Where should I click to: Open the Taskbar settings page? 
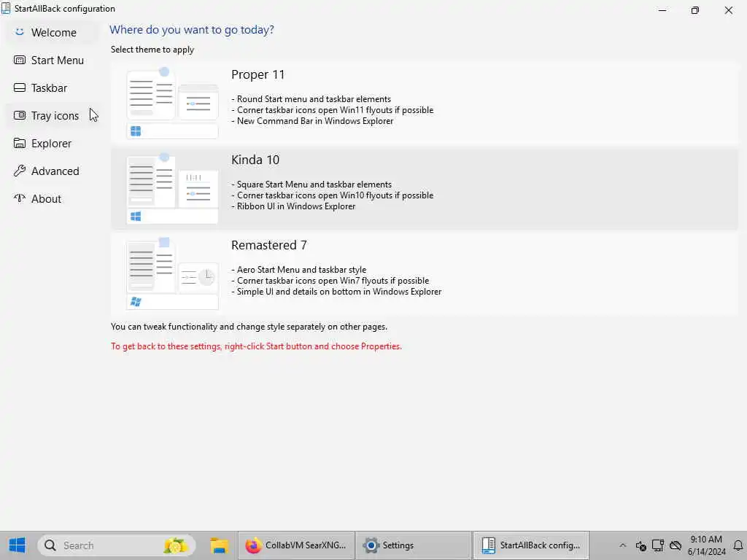[53, 88]
